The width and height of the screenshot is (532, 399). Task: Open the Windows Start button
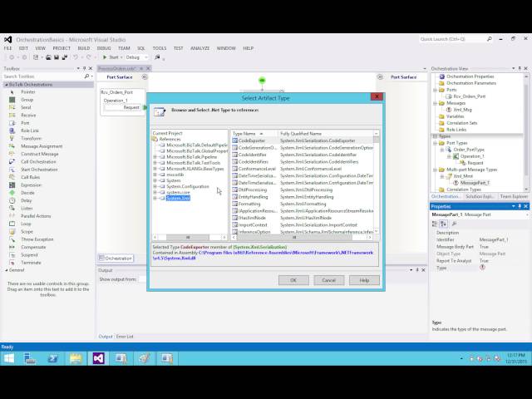(9, 358)
